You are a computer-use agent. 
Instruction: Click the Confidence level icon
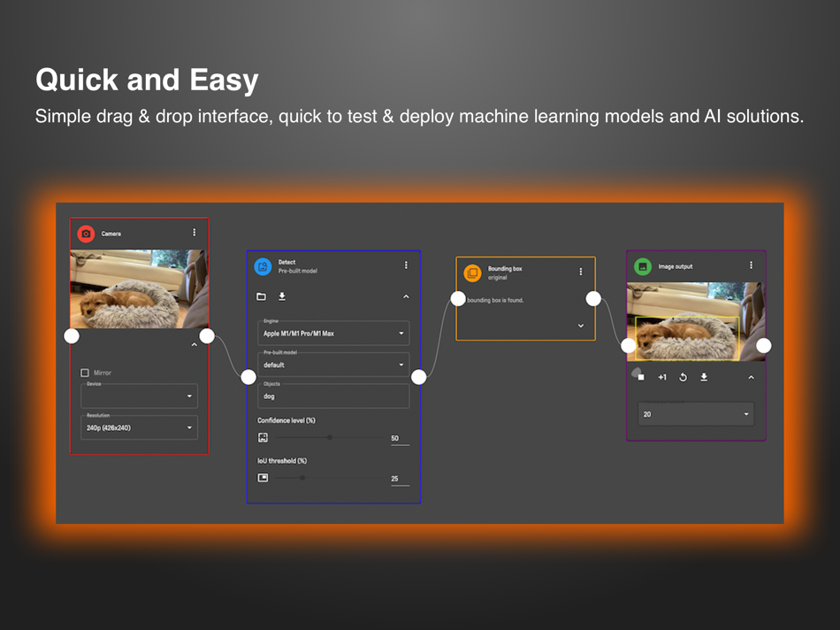click(x=263, y=437)
